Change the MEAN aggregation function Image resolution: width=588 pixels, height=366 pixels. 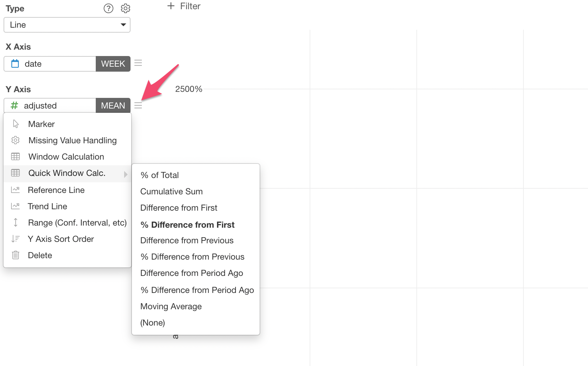(x=113, y=106)
